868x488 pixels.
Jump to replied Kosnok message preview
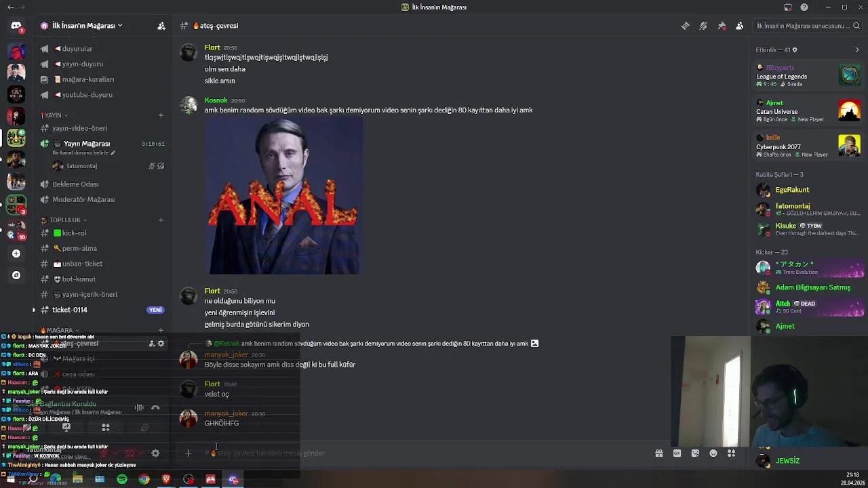pos(384,344)
